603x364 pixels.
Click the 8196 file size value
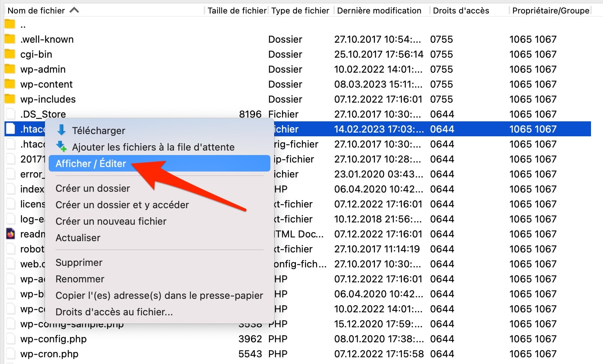250,114
